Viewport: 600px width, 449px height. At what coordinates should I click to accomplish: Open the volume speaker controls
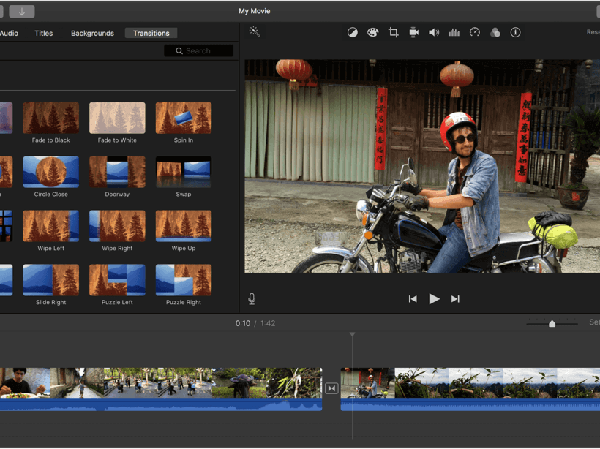(x=434, y=32)
